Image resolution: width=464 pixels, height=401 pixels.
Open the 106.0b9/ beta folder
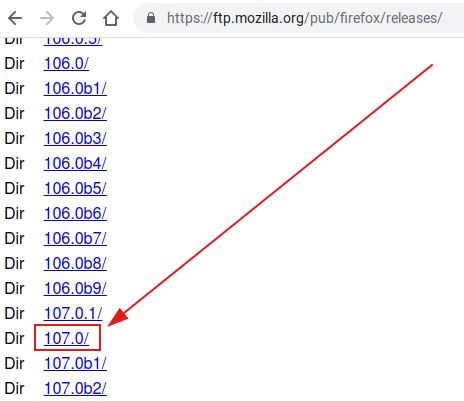[x=75, y=288]
